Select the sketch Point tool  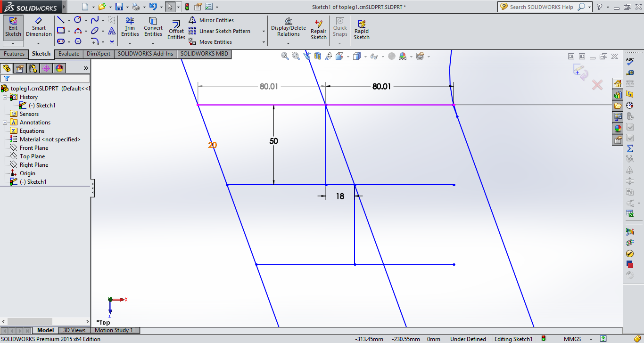(112, 41)
